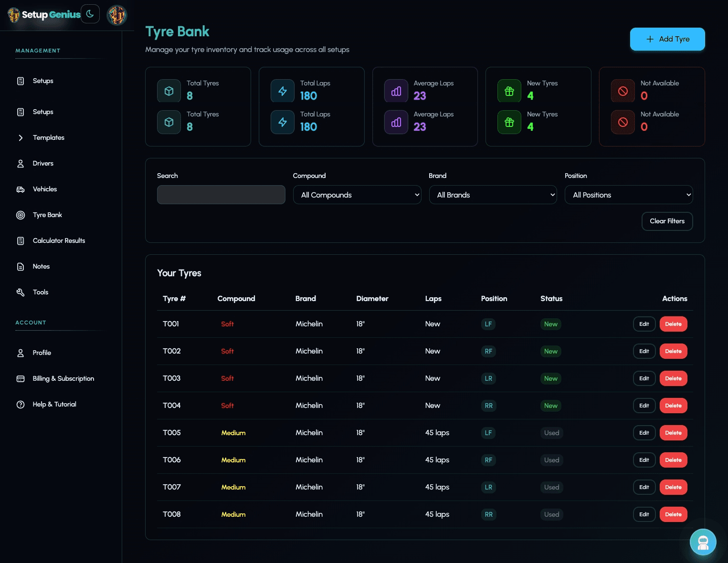The image size is (728, 563).
Task: Open the All Compounds dropdown
Action: [357, 195]
